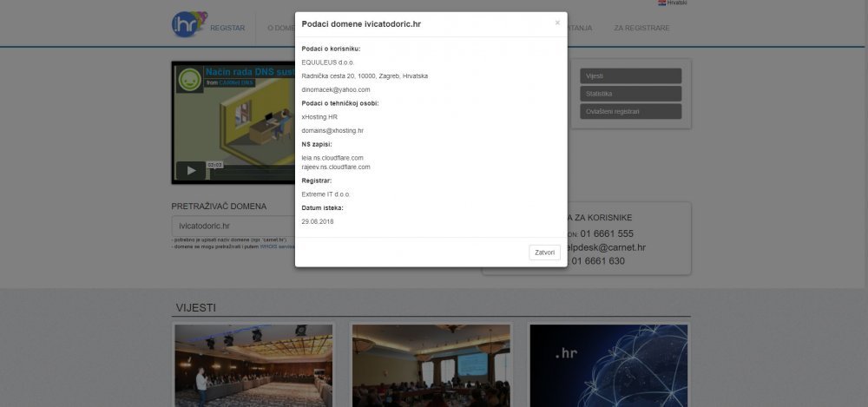Image resolution: width=868 pixels, height=407 pixels.
Task: Select leia.ns.cloudflare.com NS record
Action: 332,158
